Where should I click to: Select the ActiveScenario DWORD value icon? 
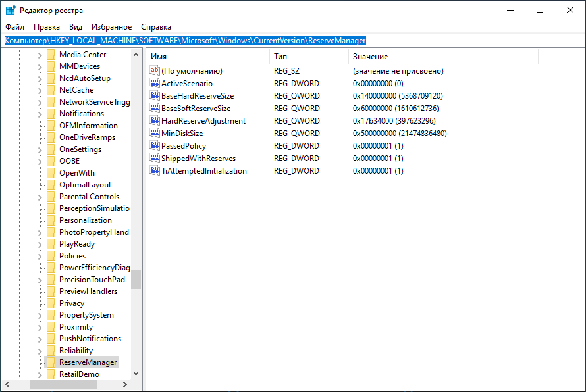(x=154, y=84)
